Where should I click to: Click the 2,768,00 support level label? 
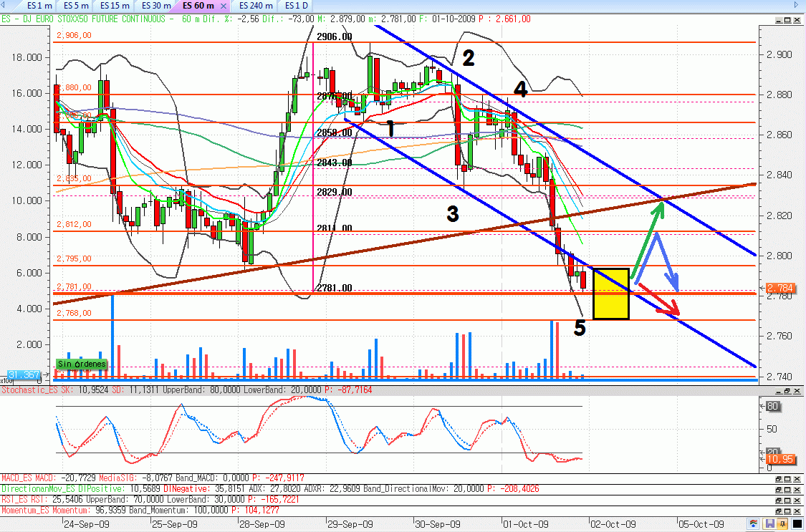click(74, 313)
